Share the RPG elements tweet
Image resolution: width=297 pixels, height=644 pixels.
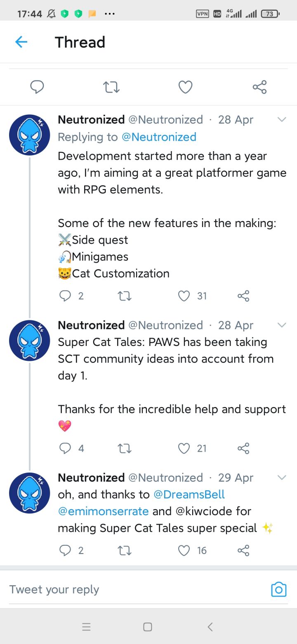tap(243, 296)
